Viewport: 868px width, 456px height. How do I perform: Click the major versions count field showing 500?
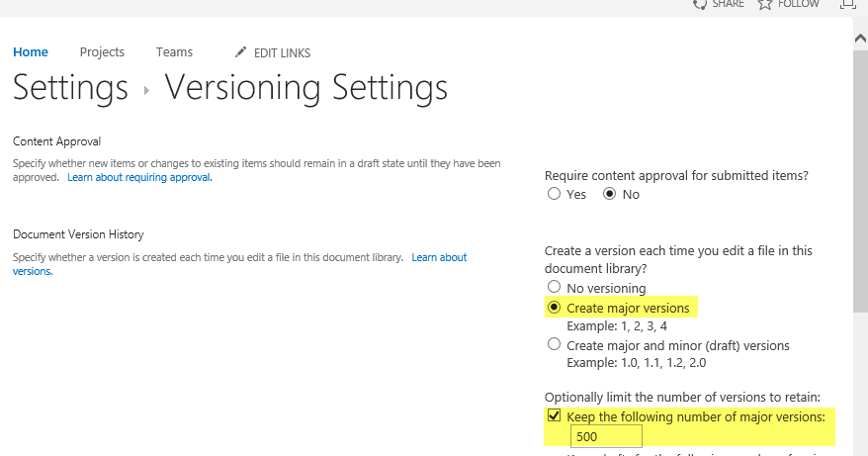[605, 437]
